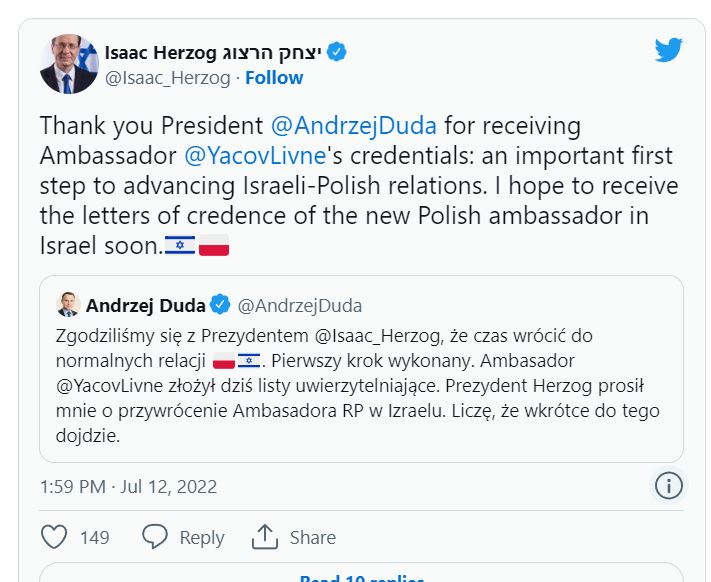Click the share upload icon

click(264, 537)
